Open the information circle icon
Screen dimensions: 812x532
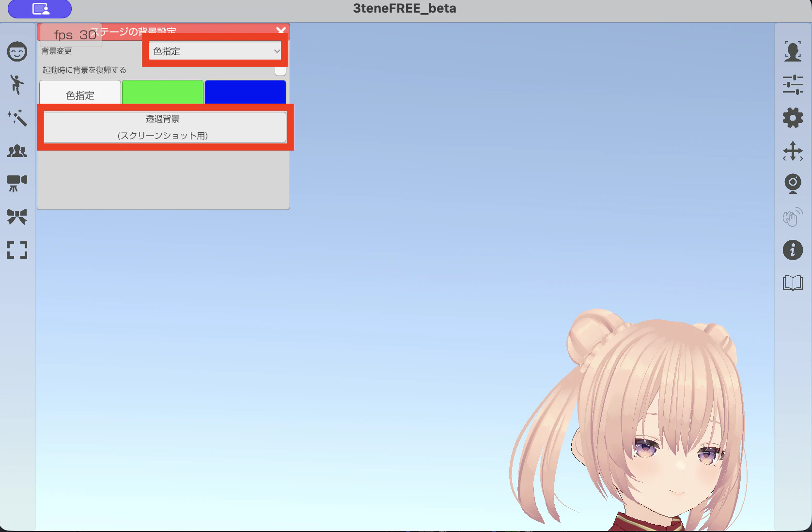tap(793, 250)
